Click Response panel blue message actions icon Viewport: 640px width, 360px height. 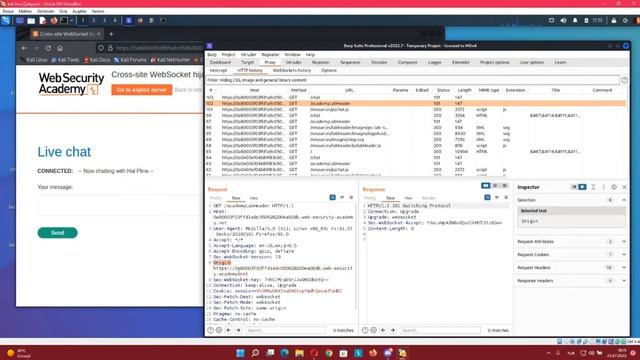point(487,198)
